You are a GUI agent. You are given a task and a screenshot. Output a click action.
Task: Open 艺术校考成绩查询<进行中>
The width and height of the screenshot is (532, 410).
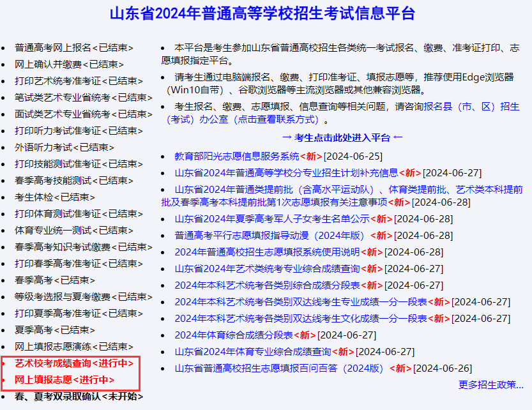pyautogui.click(x=74, y=364)
